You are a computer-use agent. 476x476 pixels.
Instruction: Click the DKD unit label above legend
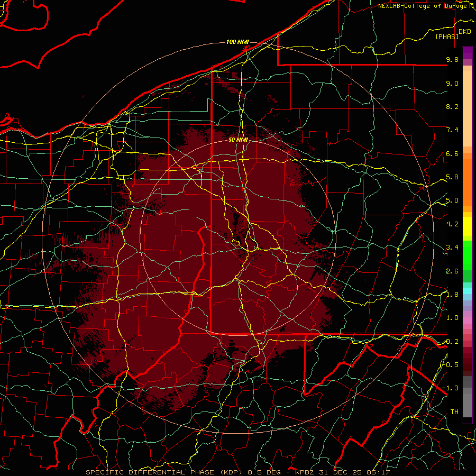[x=465, y=32]
